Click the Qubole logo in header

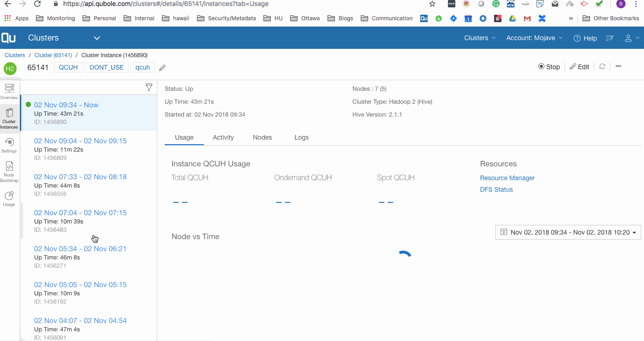pos(8,38)
